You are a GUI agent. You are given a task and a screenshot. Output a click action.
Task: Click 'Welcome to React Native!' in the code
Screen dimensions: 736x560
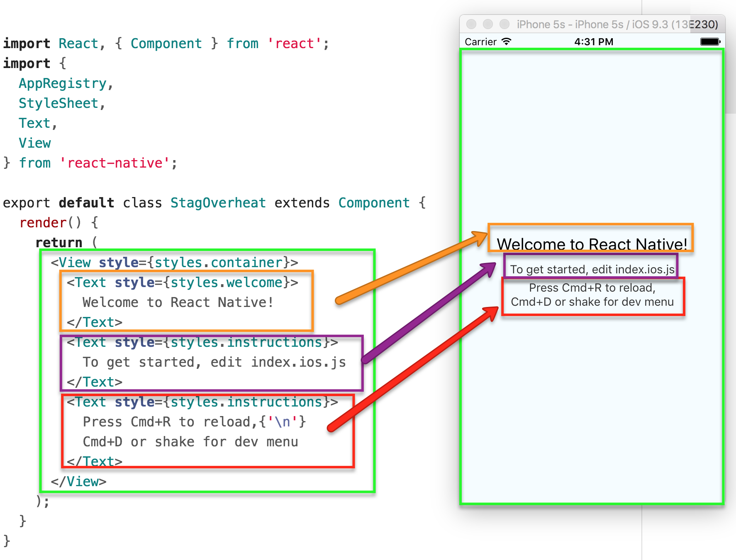click(x=178, y=302)
